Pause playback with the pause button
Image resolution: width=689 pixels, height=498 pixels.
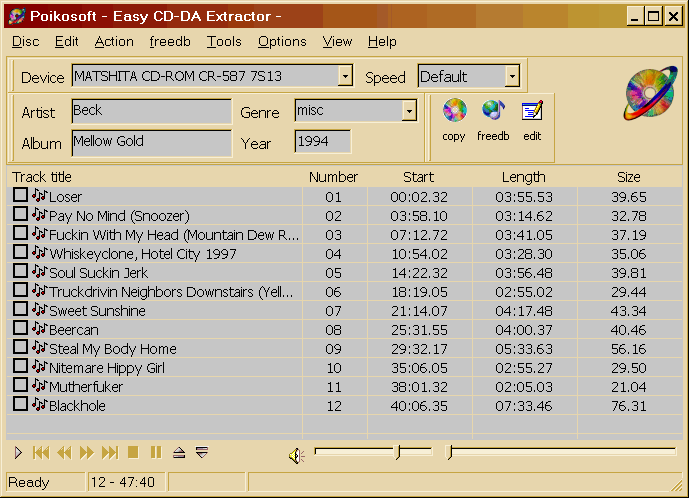click(x=156, y=452)
